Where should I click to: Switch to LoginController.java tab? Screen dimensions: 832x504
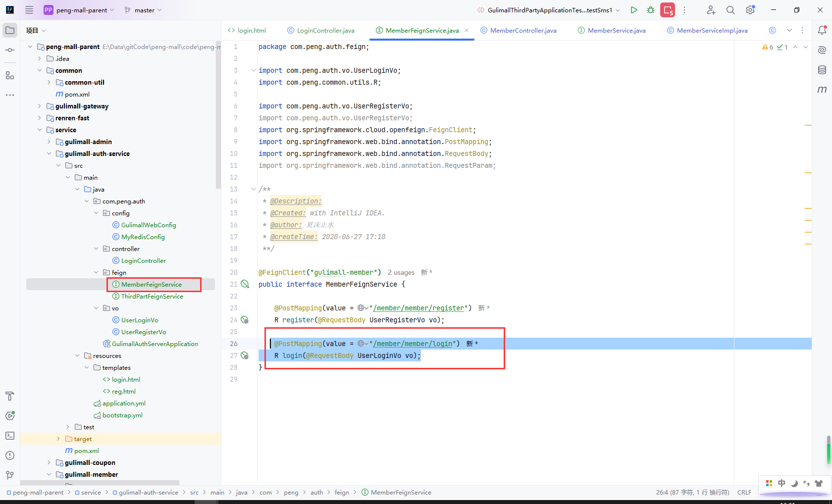point(320,30)
